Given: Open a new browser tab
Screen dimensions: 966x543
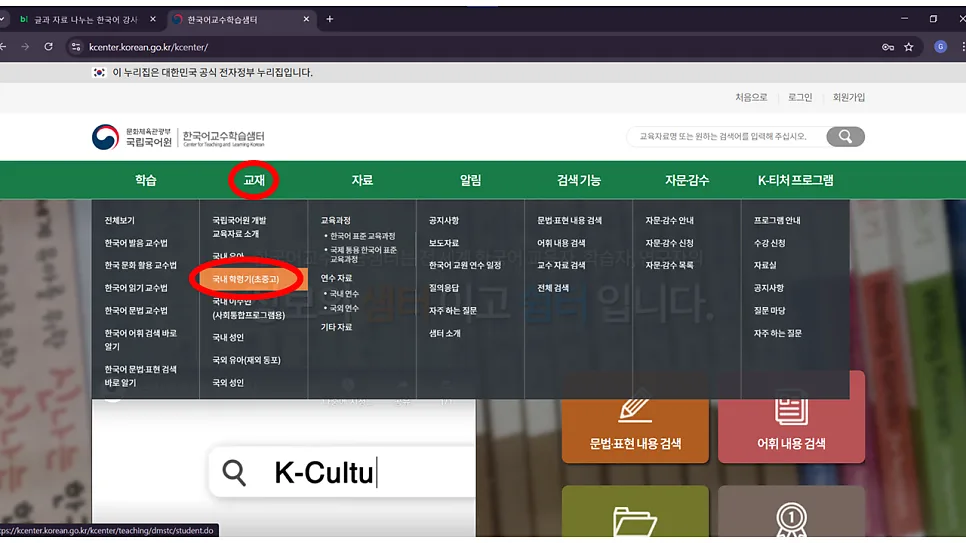Looking at the screenshot, I should point(330,19).
